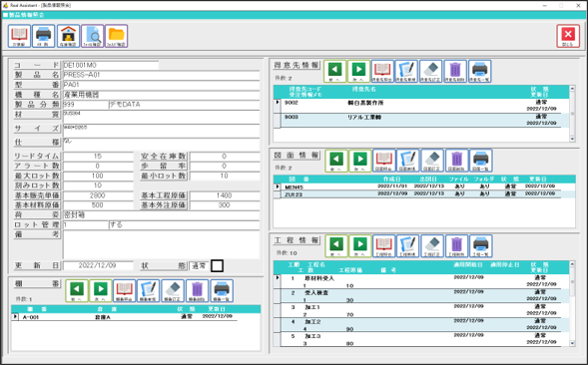The image size is (588, 365).
Task: Click the base selling price field 2800
Action: [x=98, y=195]
